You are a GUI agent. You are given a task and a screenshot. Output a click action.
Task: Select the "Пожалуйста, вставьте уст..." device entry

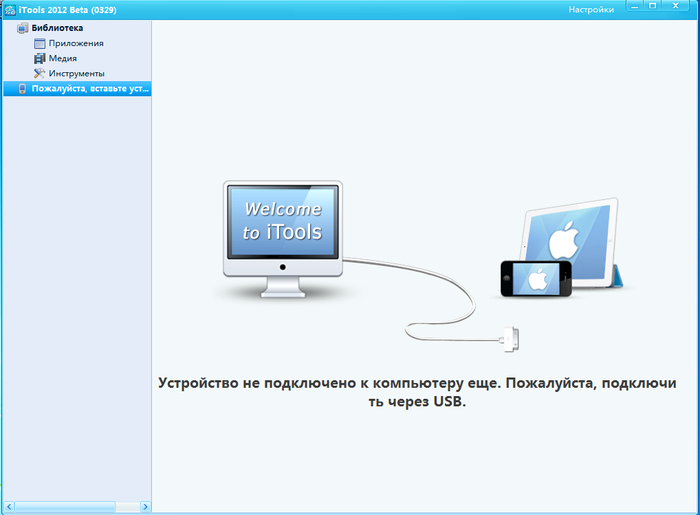click(x=90, y=89)
